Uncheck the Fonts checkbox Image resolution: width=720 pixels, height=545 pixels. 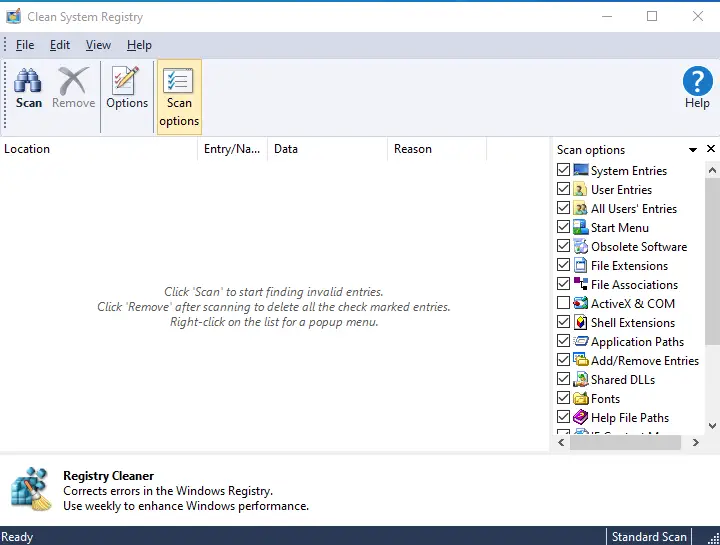click(x=563, y=398)
